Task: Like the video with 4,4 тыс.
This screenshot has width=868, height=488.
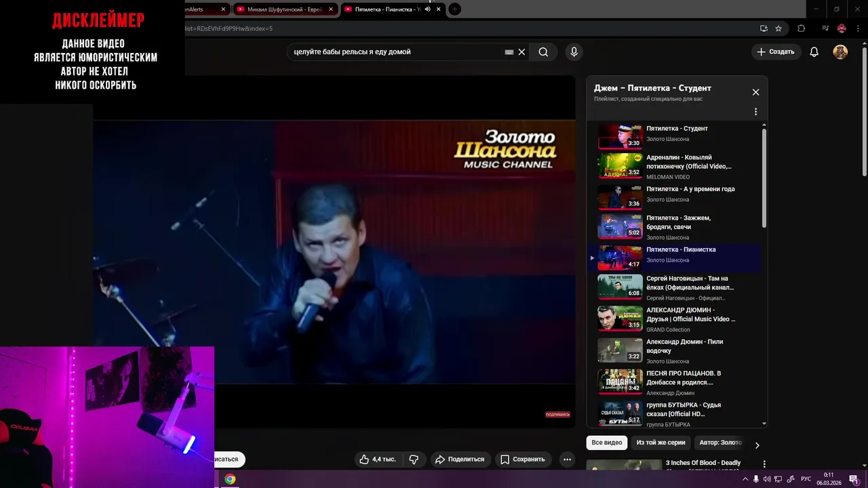Action: 378,460
